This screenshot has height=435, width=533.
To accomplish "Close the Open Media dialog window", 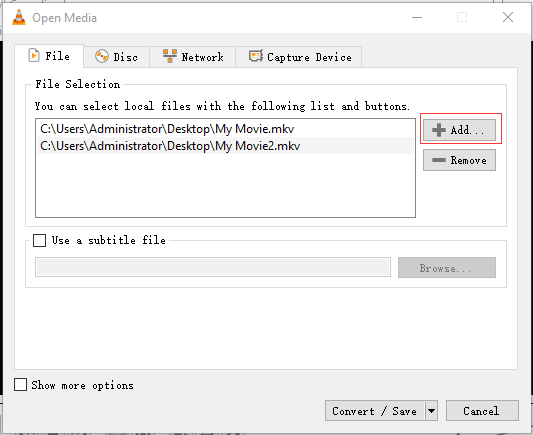I will click(x=508, y=17).
